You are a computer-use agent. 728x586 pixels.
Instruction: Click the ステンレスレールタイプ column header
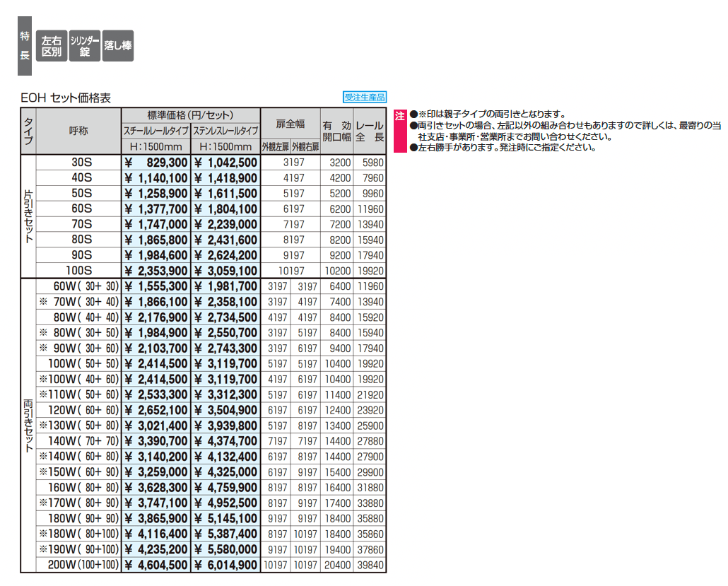click(225, 131)
